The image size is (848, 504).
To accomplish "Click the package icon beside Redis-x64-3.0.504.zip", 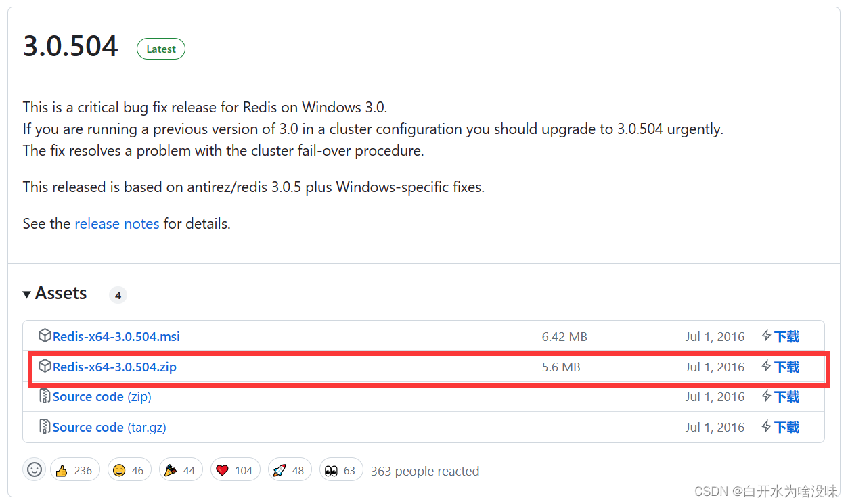I will click(45, 366).
